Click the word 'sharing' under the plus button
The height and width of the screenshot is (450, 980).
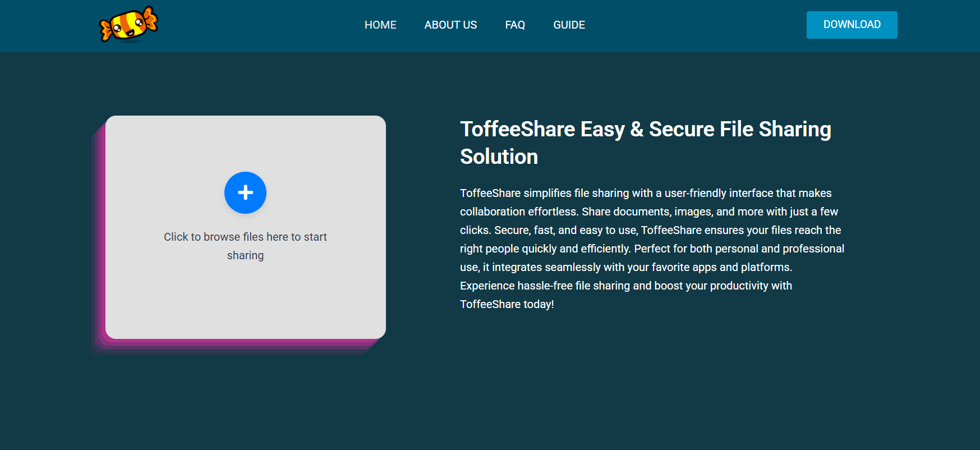(245, 255)
